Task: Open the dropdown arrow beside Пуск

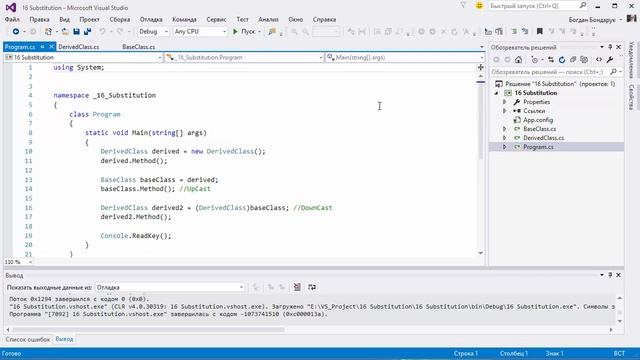Action: [259, 31]
